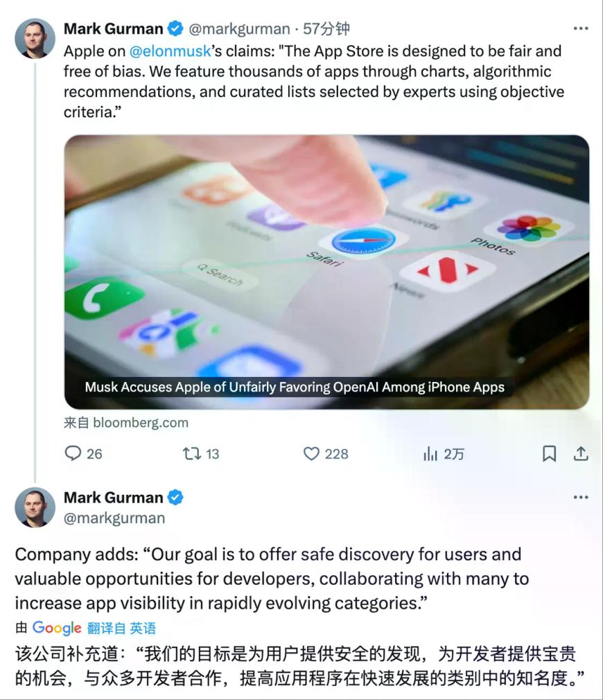Click verified badge beside second Mark Gurman name
Screen dimensions: 603x700
[175, 498]
